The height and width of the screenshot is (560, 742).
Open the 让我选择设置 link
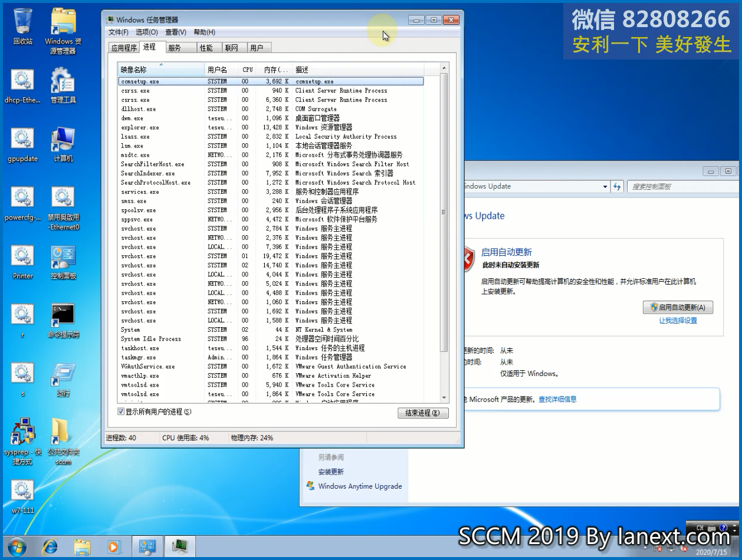click(678, 321)
